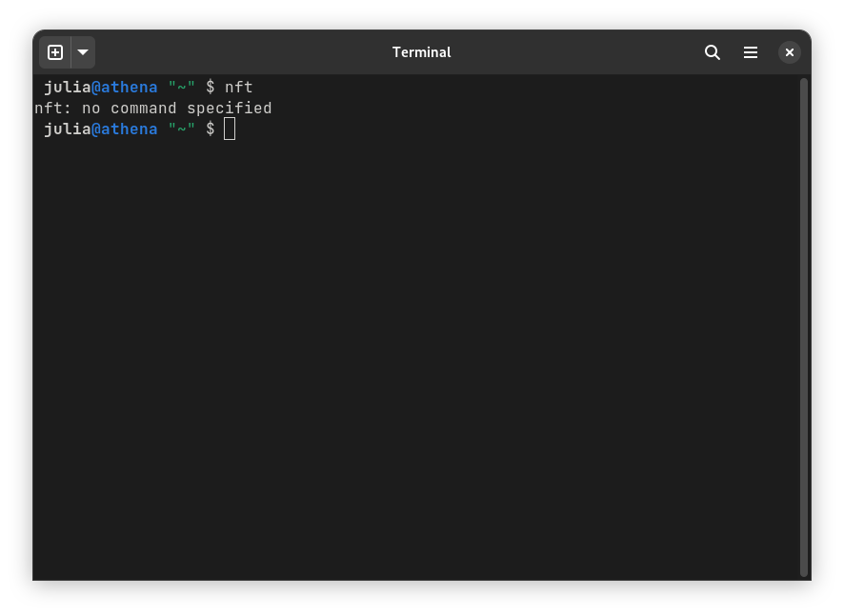Click julia username in last prompt
The image size is (844, 616).
pos(68,129)
